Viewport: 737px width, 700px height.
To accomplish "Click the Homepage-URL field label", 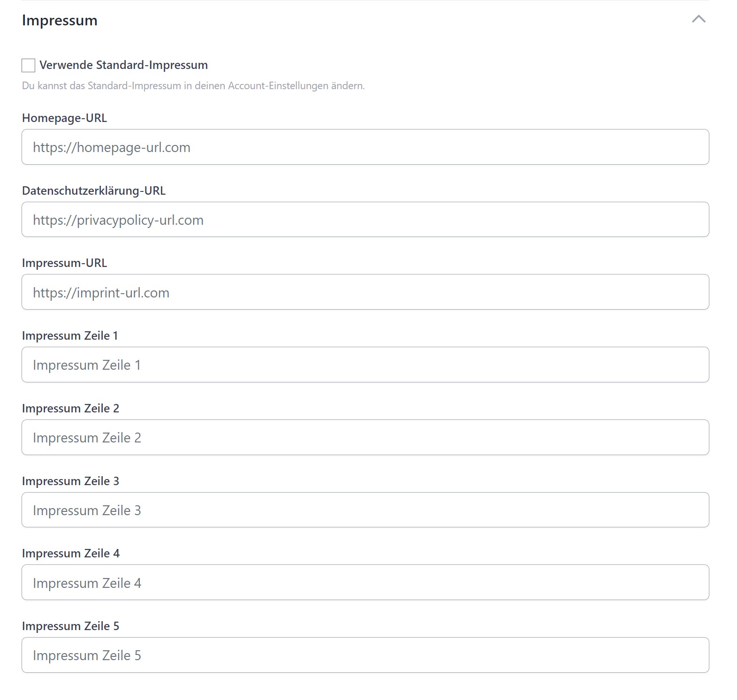I will pyautogui.click(x=64, y=118).
